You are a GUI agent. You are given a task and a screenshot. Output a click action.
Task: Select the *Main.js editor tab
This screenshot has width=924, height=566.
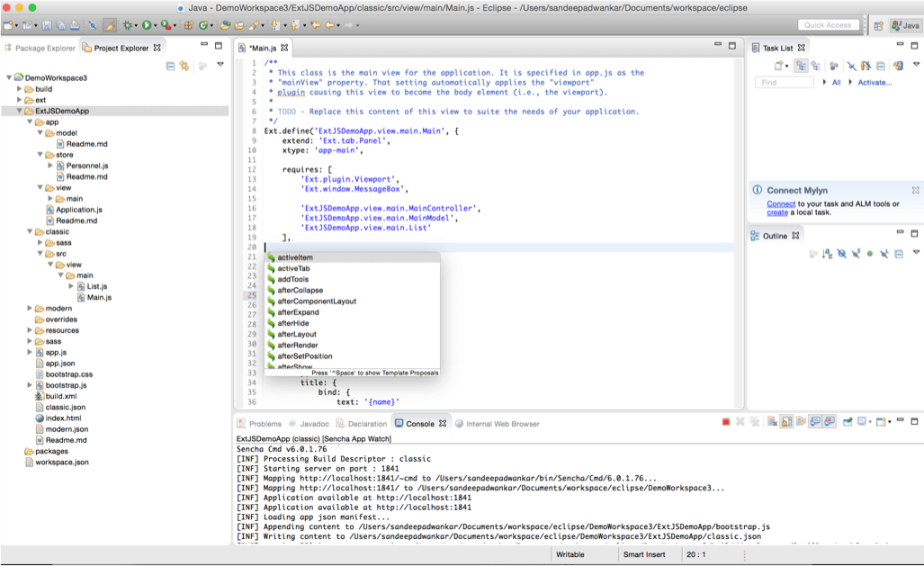262,48
